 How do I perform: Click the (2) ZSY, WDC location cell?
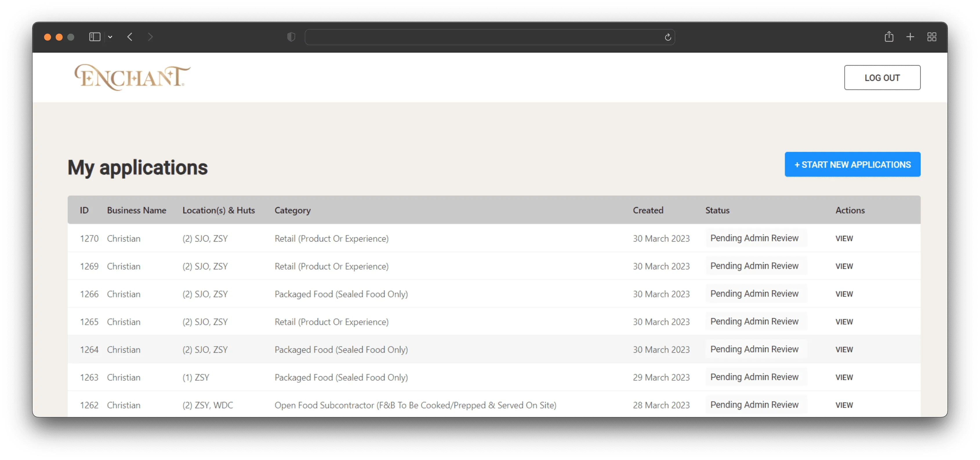207,405
